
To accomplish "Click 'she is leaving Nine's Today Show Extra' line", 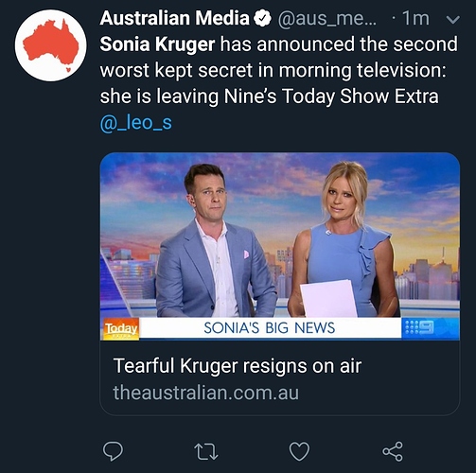I will 269,96.
